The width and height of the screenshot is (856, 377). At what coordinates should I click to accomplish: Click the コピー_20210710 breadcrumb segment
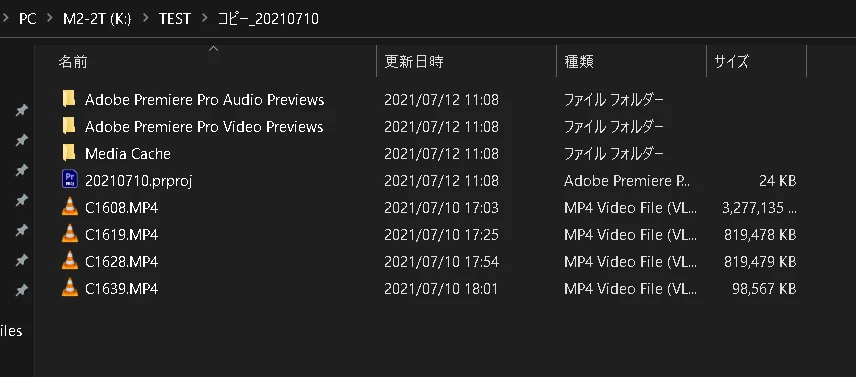pyautogui.click(x=268, y=19)
